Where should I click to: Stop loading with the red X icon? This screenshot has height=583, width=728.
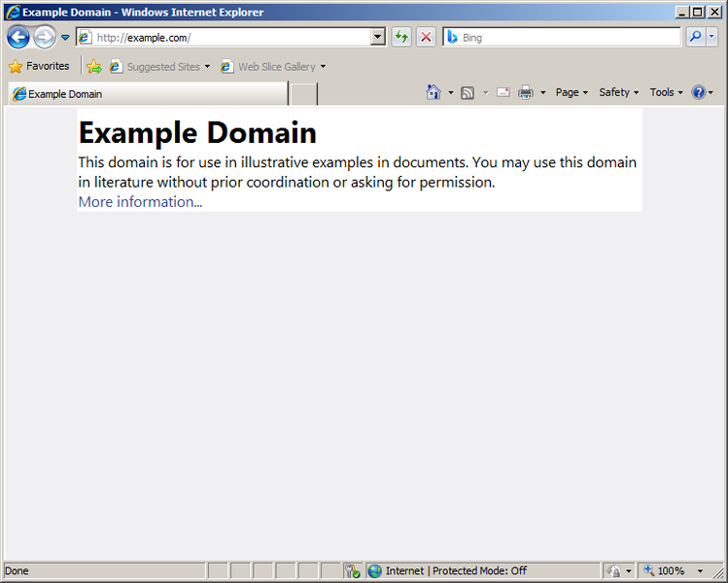(426, 37)
